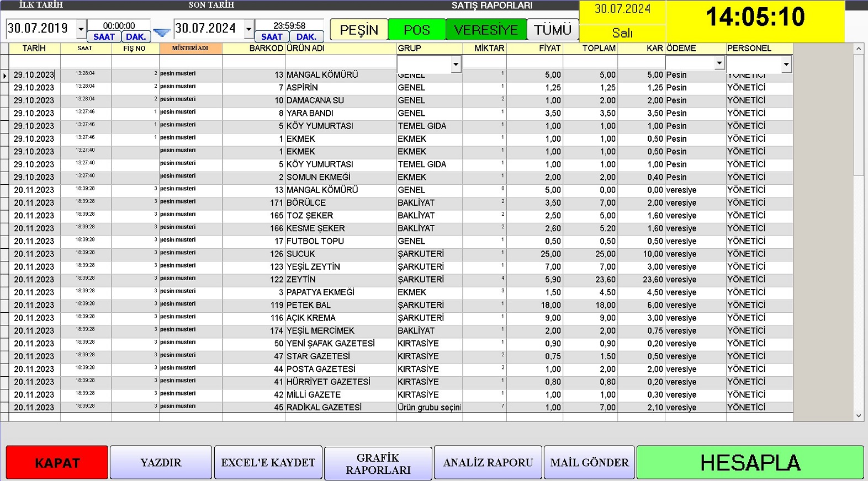Click SAAT button under start time

pos(104,37)
